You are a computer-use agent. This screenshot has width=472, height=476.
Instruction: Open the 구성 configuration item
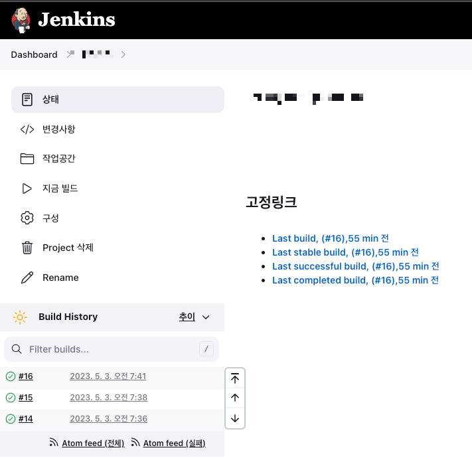coord(50,218)
